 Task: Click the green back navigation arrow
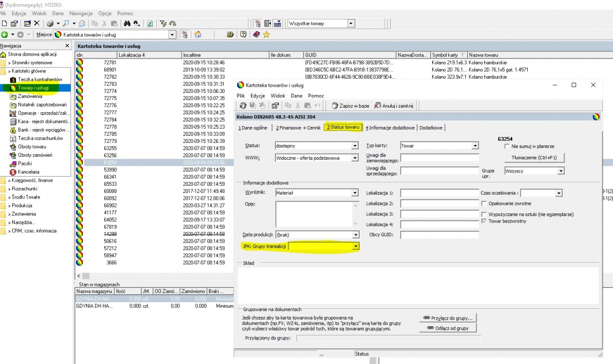[5, 35]
